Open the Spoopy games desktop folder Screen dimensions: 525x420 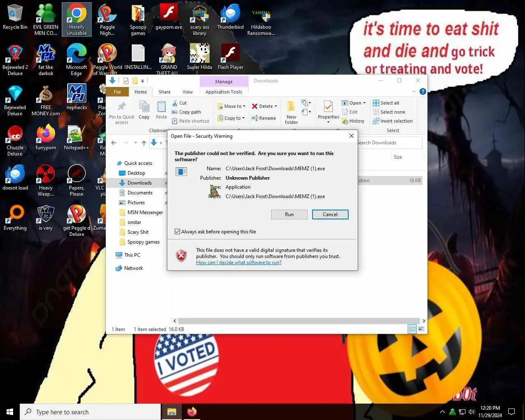138,19
